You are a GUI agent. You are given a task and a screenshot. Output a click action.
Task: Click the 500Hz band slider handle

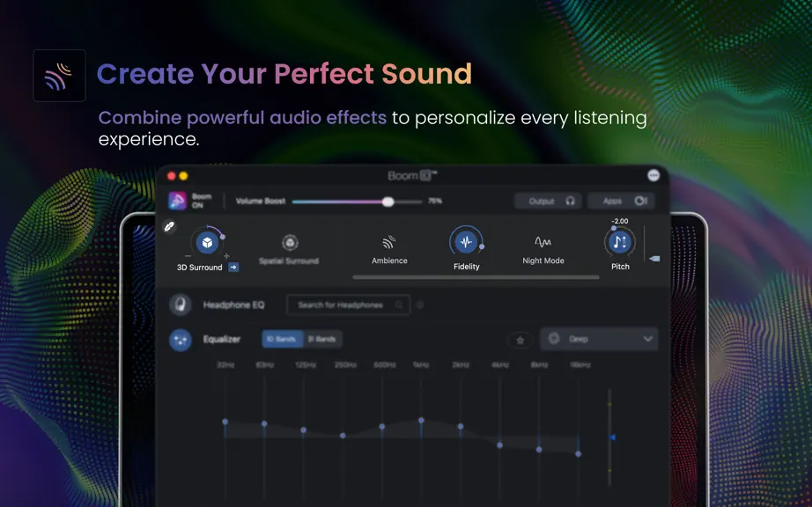[x=382, y=427]
